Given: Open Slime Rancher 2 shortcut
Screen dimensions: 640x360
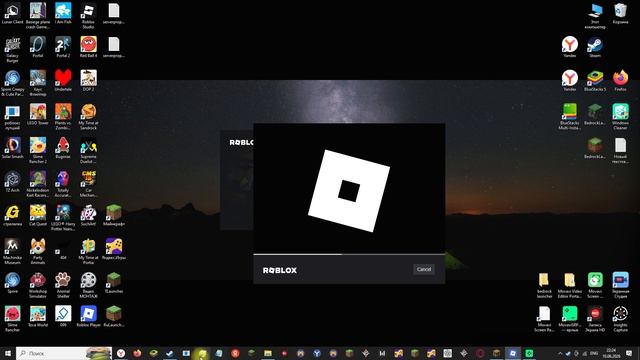Looking at the screenshot, I should tap(38, 151).
